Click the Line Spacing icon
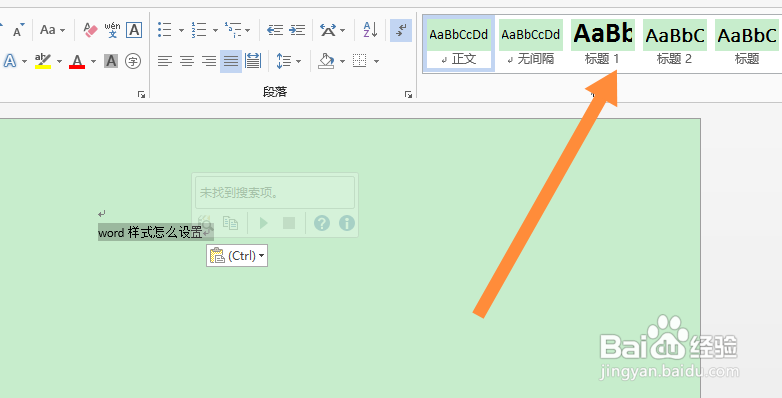Image resolution: width=782 pixels, height=398 pixels. pyautogui.click(x=283, y=61)
